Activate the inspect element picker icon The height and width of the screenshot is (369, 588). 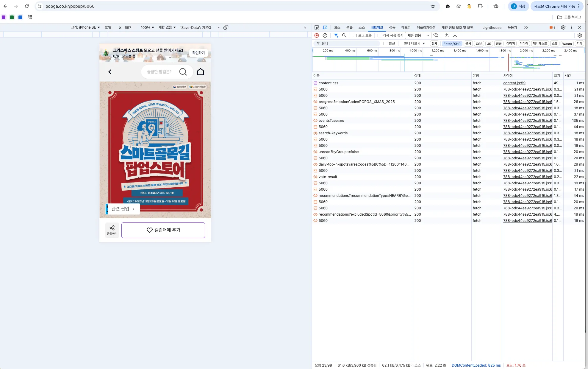click(317, 27)
